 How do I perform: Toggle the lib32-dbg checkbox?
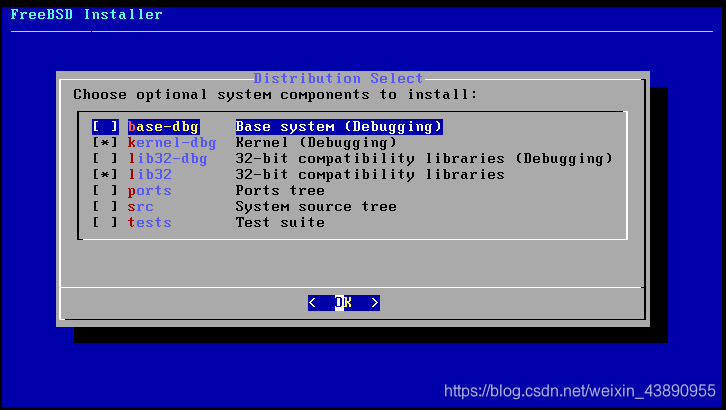(105, 158)
